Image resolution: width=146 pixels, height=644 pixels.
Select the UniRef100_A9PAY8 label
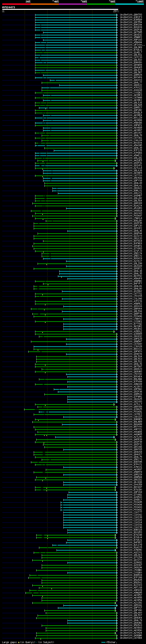coord(131,590)
